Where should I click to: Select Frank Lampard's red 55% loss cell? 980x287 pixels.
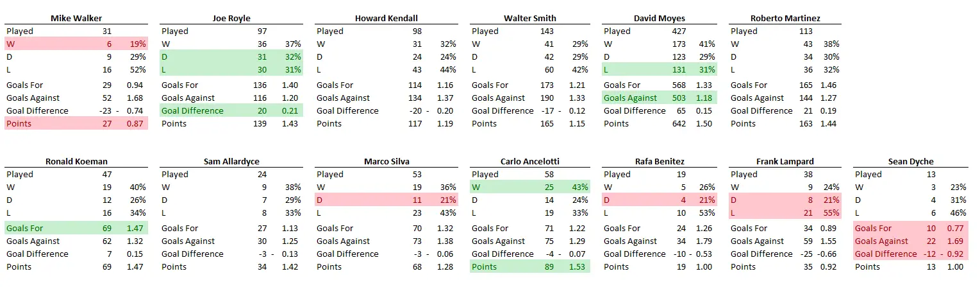[x=831, y=213]
